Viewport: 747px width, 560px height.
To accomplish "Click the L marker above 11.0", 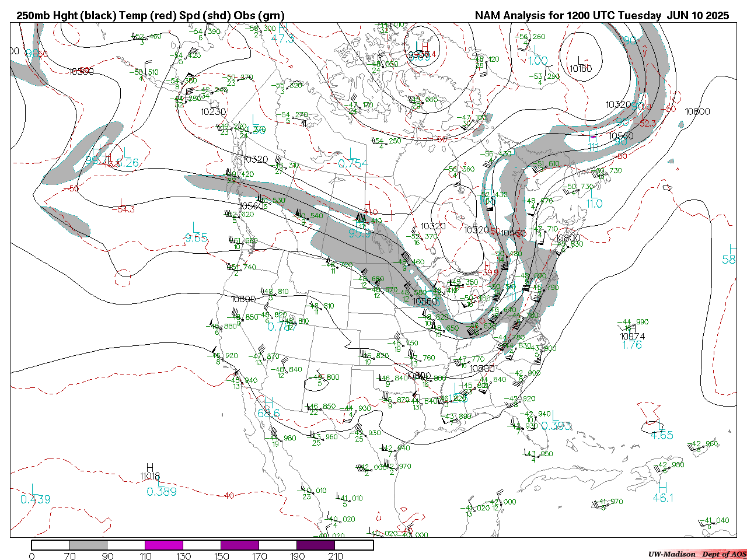I will tap(594, 193).
